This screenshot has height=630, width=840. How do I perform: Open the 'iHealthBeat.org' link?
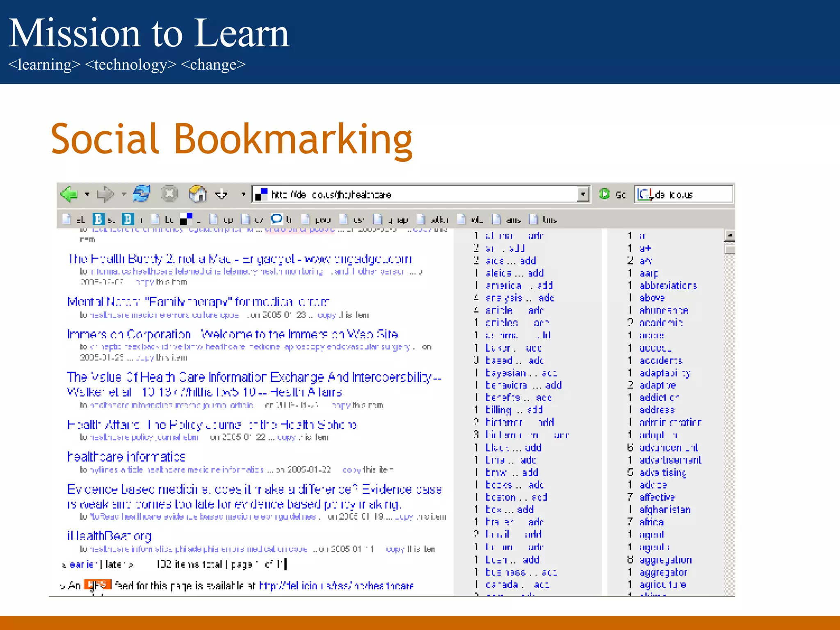click(109, 536)
